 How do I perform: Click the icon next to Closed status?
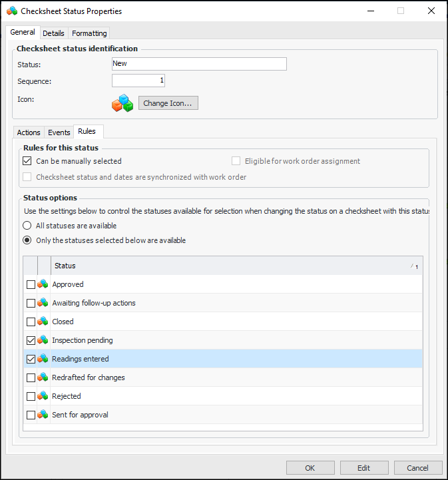click(x=43, y=322)
